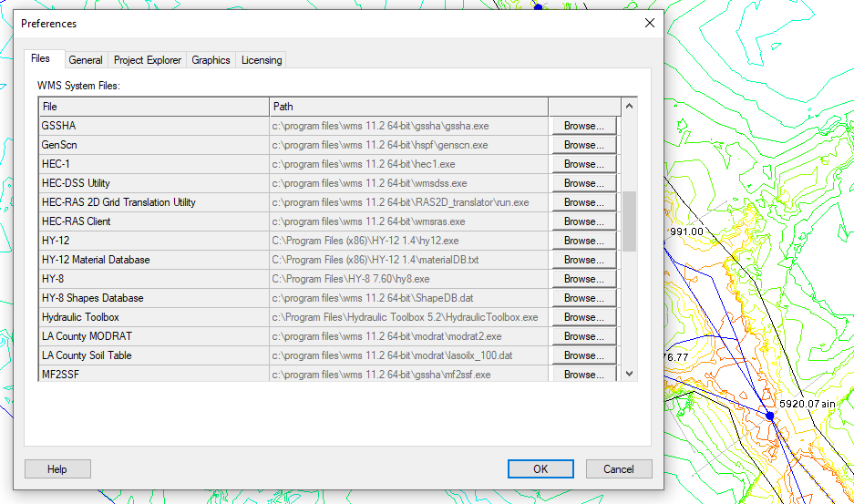
Task: Browse for MF2SSF path
Action: 584,375
